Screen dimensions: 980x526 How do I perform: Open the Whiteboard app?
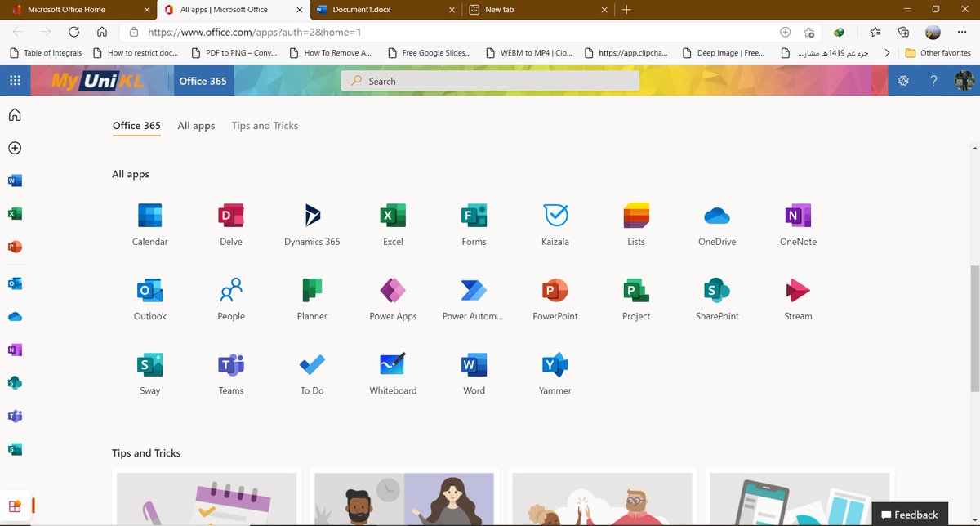point(393,372)
